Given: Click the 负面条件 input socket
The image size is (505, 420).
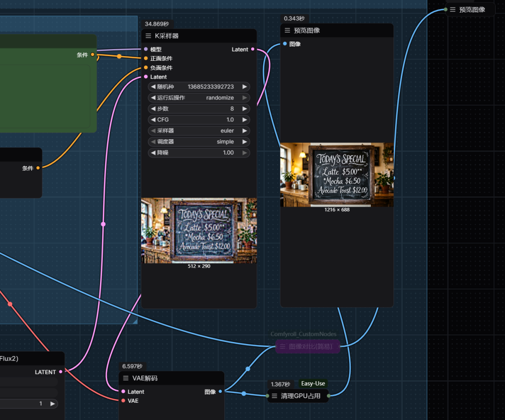Looking at the screenshot, I should tap(146, 68).
